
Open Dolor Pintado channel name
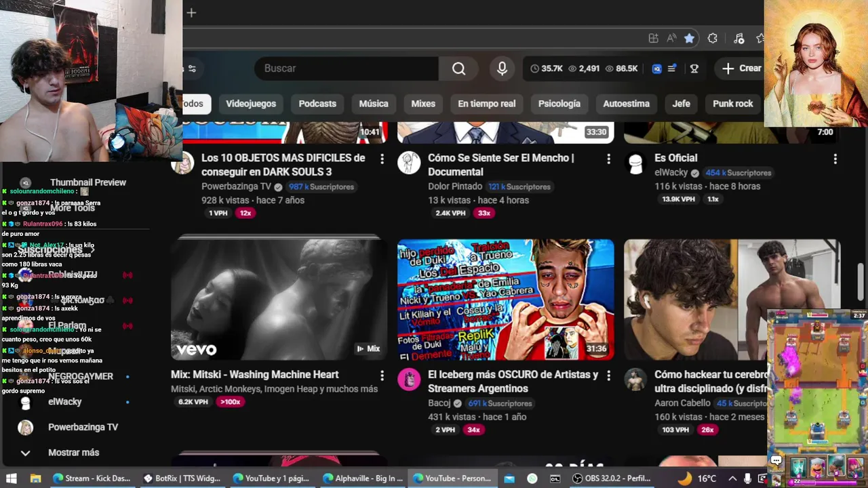[456, 186]
